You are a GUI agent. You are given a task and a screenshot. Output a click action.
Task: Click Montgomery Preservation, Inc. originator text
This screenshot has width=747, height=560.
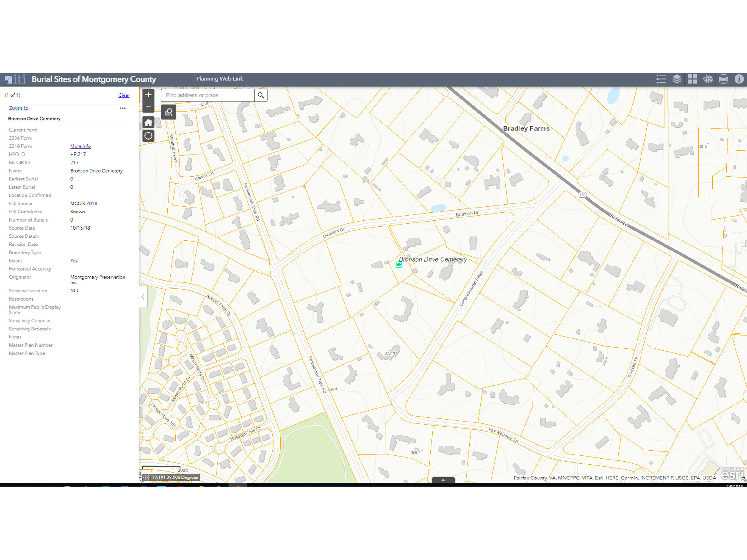(x=98, y=279)
